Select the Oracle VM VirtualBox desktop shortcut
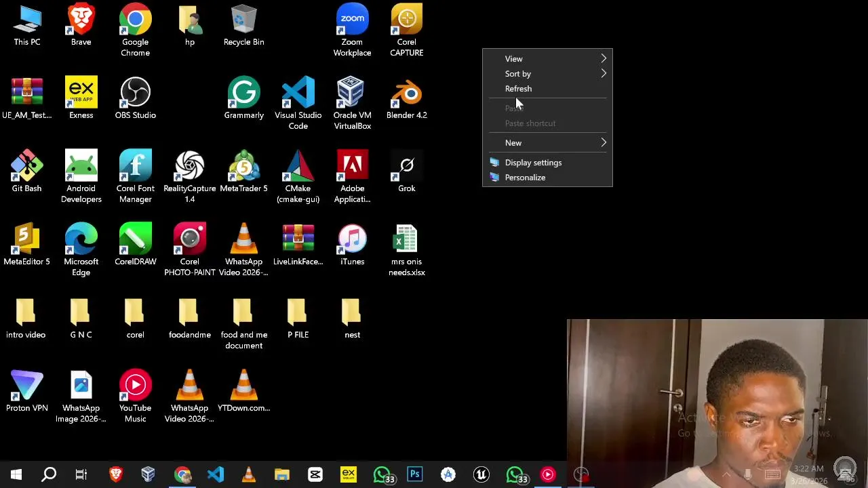 coord(353,104)
